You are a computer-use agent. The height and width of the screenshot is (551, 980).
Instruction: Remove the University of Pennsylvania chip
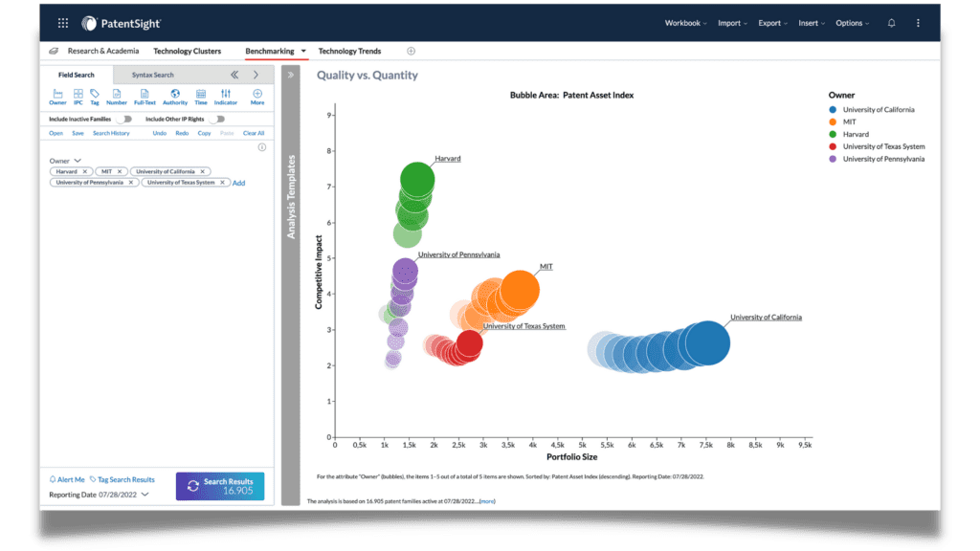point(130,183)
